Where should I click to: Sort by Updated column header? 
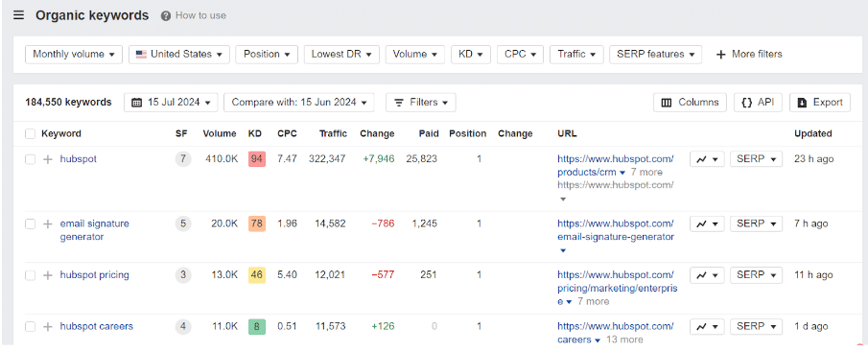[812, 133]
